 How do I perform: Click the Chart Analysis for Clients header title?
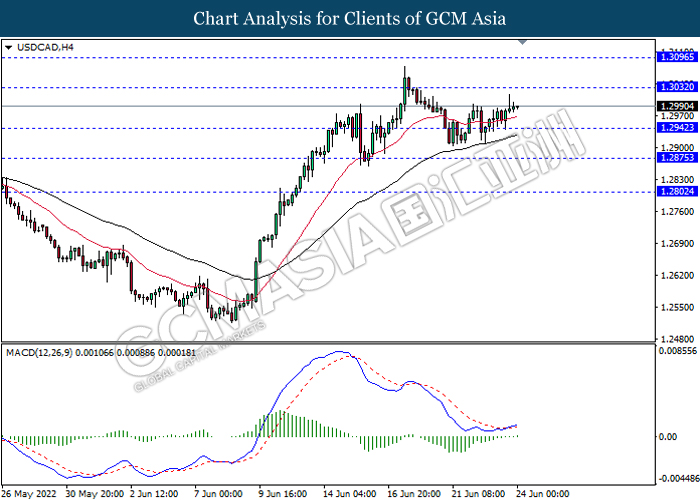click(350, 19)
